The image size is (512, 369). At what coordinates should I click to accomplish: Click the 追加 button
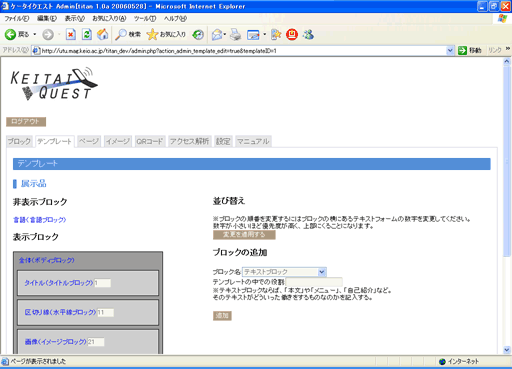[222, 316]
